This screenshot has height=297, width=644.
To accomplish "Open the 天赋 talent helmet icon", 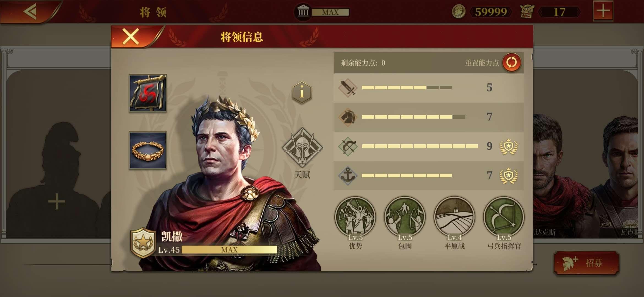I will pos(302,148).
